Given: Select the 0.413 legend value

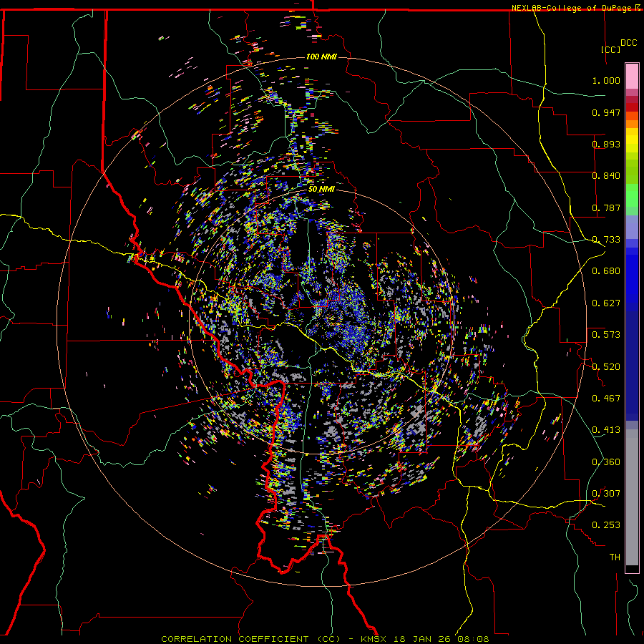Looking at the screenshot, I should [x=606, y=430].
